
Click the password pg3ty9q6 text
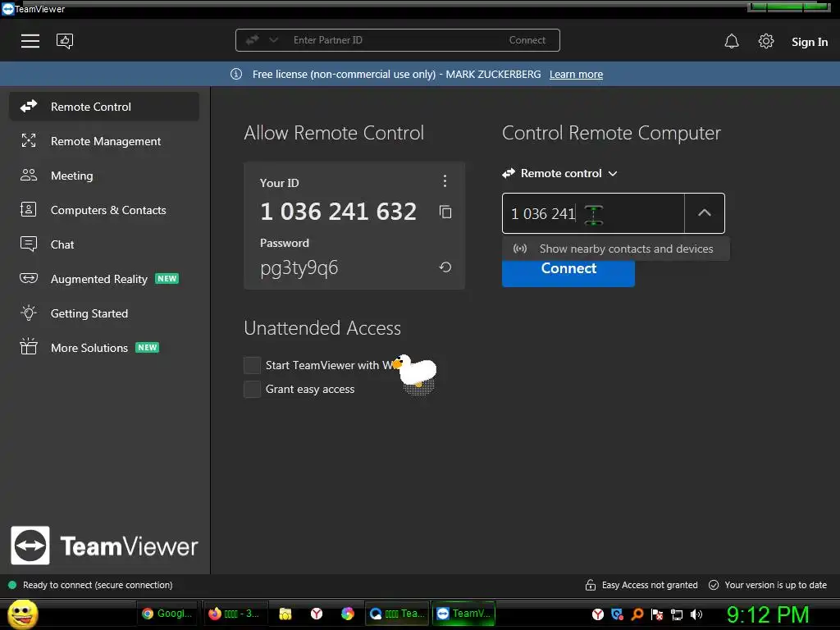(x=299, y=267)
